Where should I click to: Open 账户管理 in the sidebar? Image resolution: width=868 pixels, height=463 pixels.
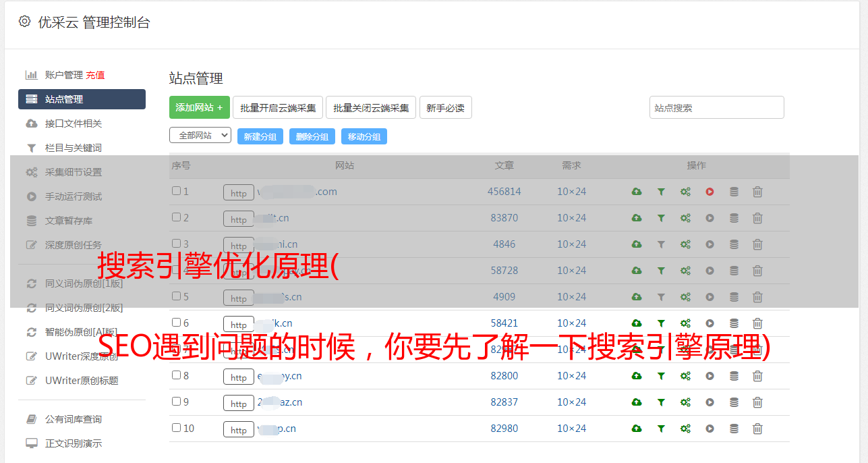[x=63, y=75]
